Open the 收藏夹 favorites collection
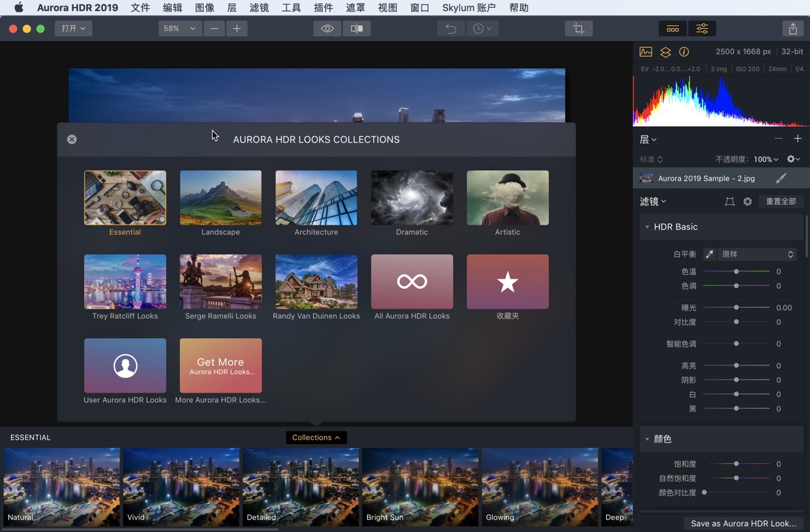The height and width of the screenshot is (532, 810). [x=507, y=282]
